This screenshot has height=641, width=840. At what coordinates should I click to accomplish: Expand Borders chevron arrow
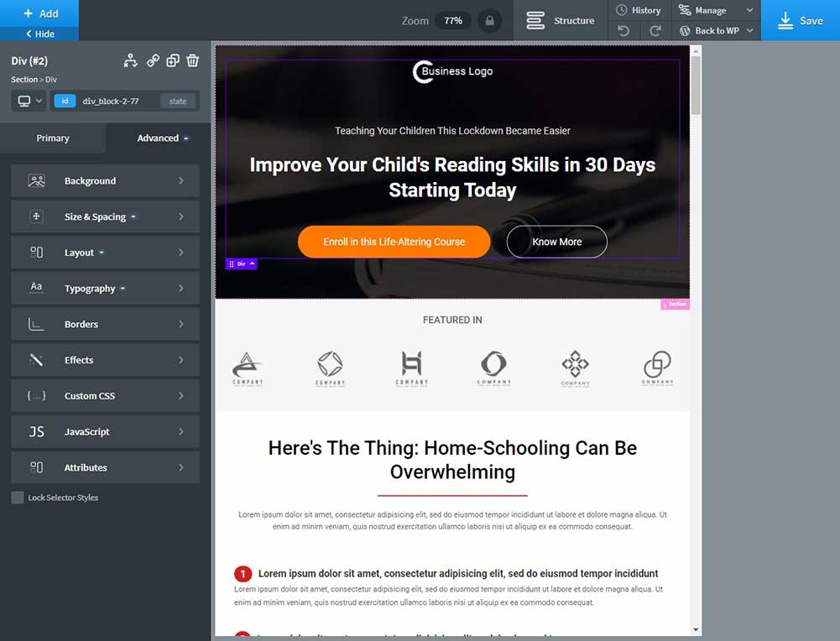click(181, 324)
